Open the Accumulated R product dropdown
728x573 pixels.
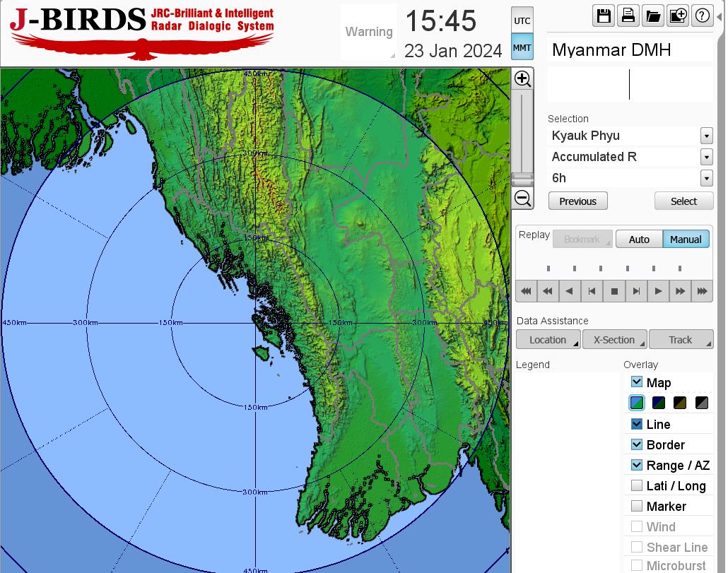coord(706,157)
